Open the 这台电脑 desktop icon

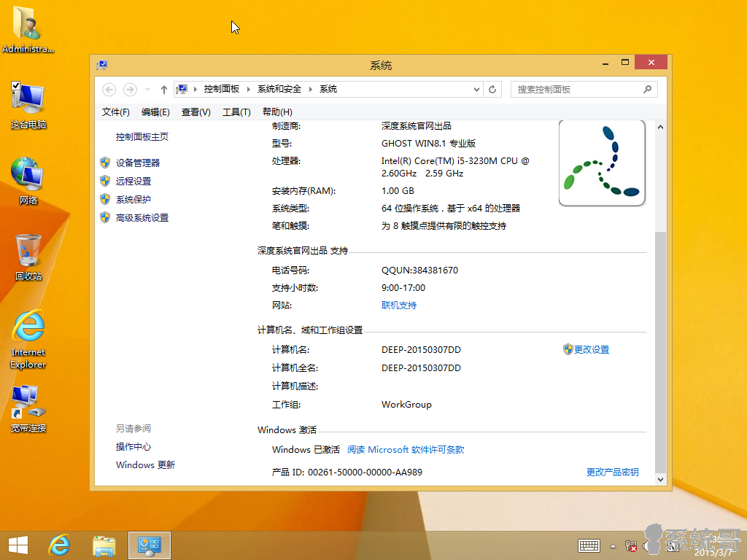coord(28,106)
